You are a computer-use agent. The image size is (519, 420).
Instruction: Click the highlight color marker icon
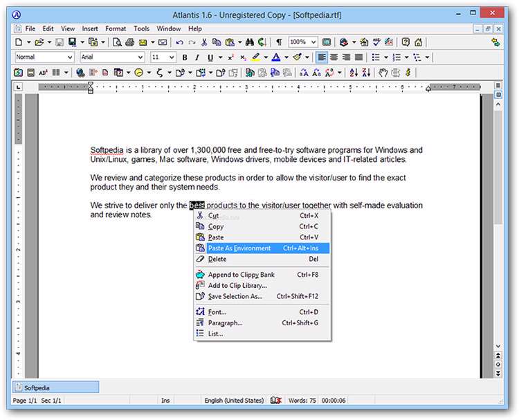point(256,57)
